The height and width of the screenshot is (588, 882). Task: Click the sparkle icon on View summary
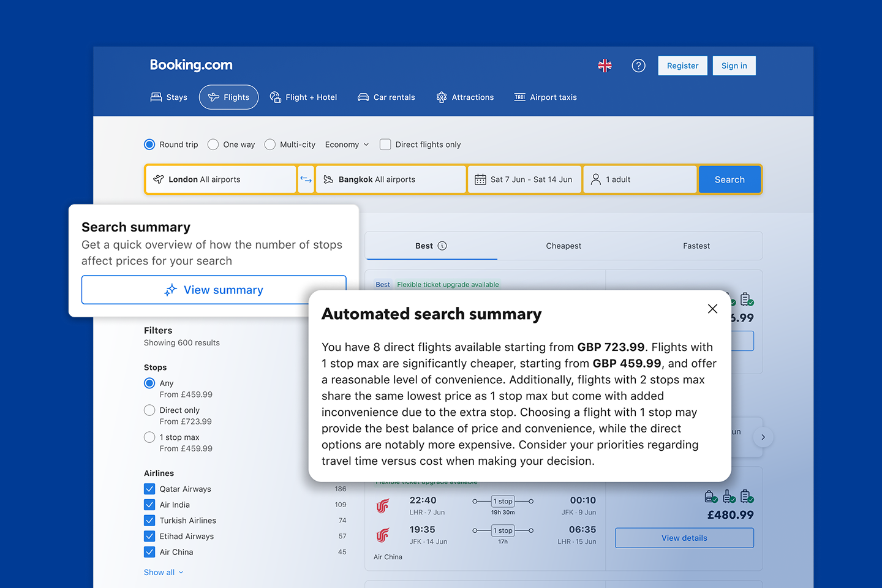point(170,290)
